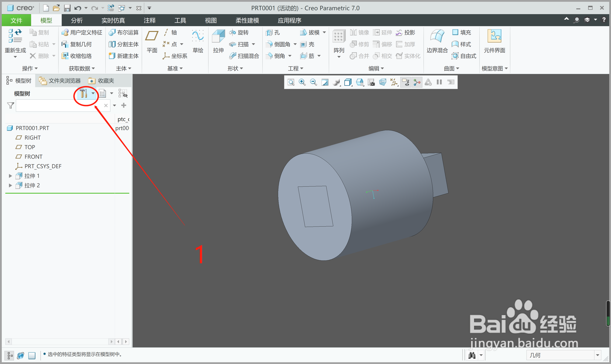Click the Zoom Out magnifier icon
This screenshot has height=364, width=611.
pos(313,82)
